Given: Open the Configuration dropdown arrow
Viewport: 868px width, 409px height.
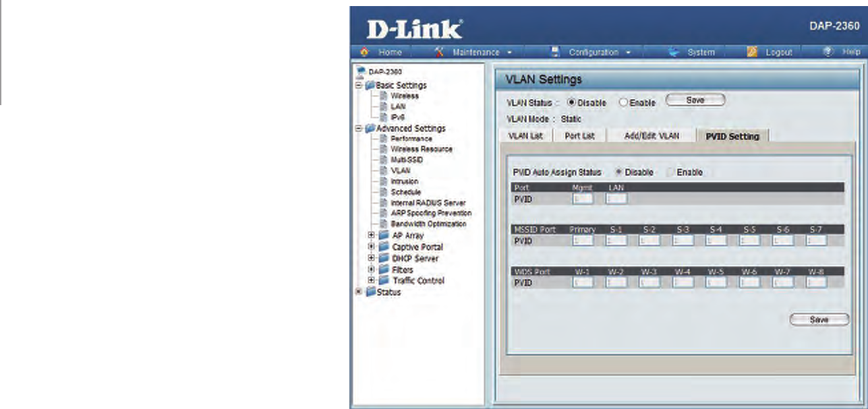Looking at the screenshot, I should pos(629,53).
